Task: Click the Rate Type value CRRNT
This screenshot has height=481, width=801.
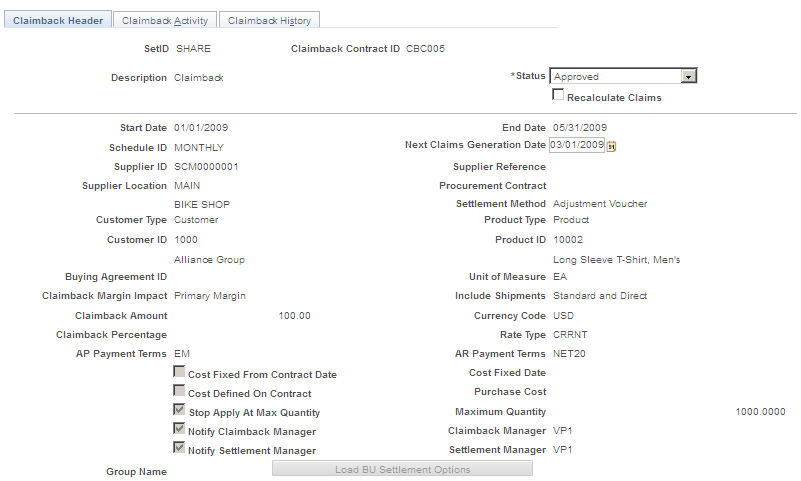Action: point(570,334)
